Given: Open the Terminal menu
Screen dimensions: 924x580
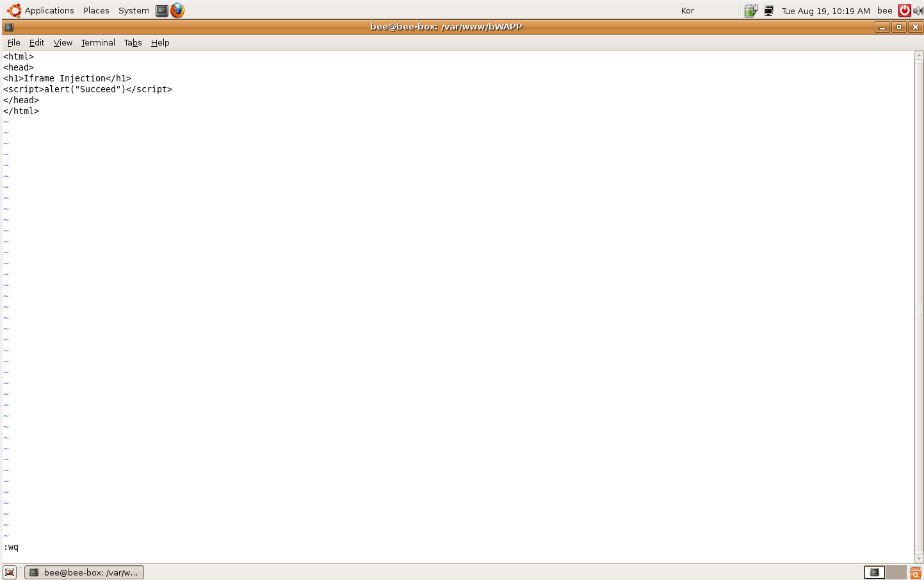Looking at the screenshot, I should coord(98,42).
